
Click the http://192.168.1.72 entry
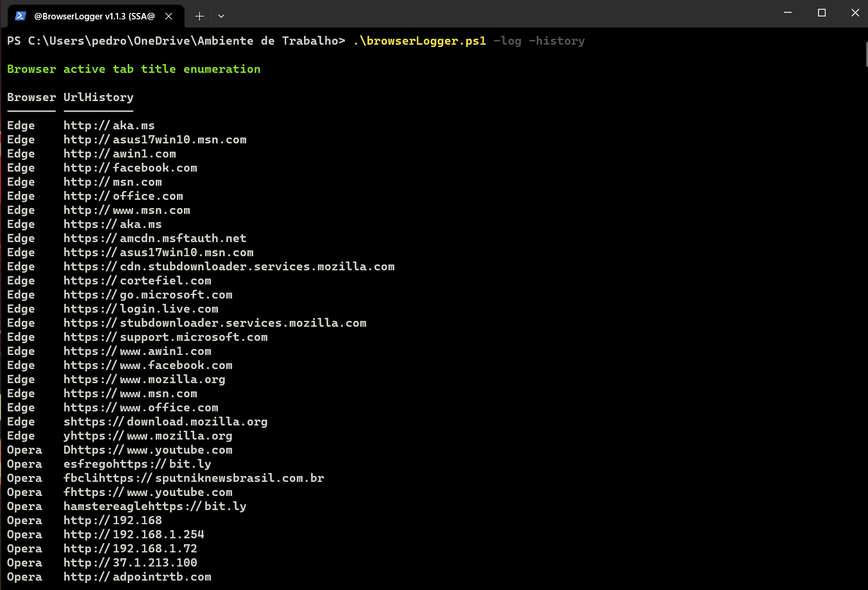(130, 548)
